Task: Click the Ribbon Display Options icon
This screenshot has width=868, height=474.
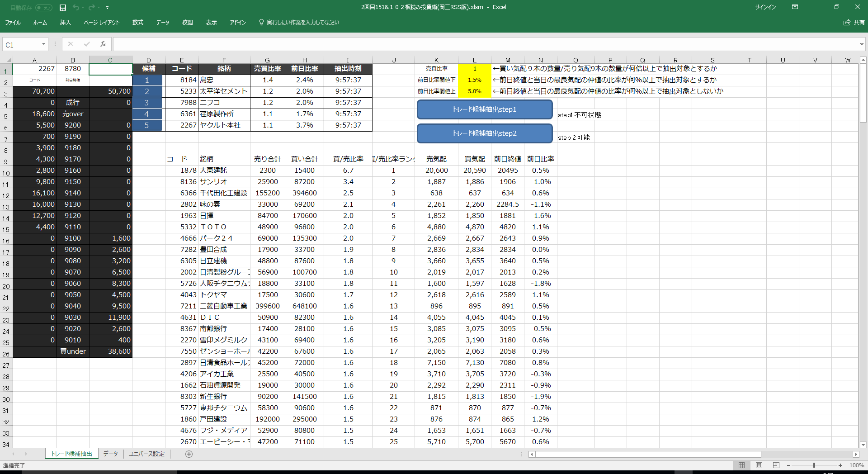Action: click(x=795, y=7)
